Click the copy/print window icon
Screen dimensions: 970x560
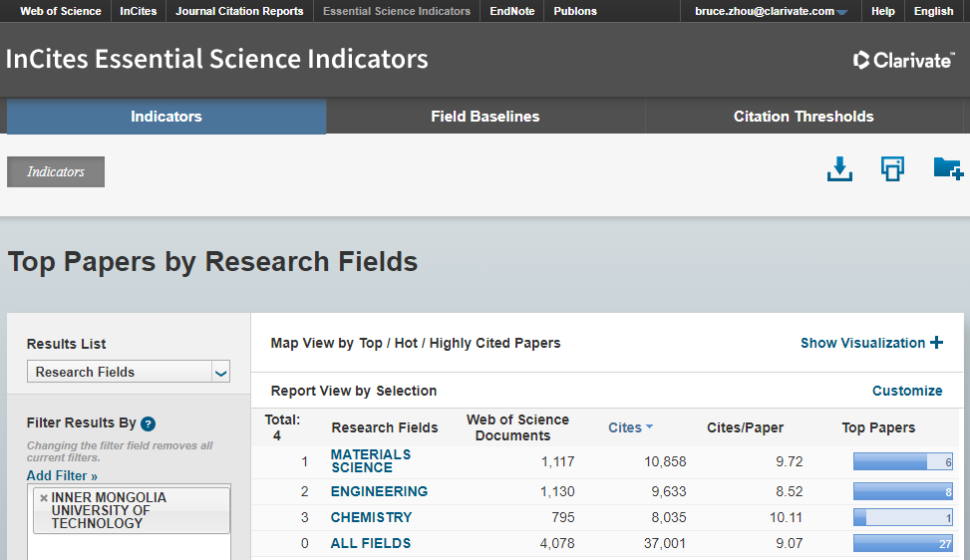(892, 169)
